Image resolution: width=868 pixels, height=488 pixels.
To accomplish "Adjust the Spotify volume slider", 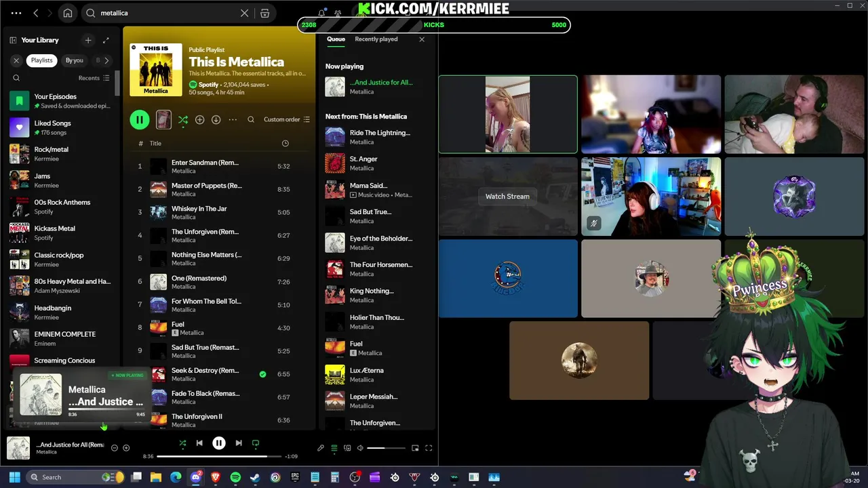I will click(385, 448).
